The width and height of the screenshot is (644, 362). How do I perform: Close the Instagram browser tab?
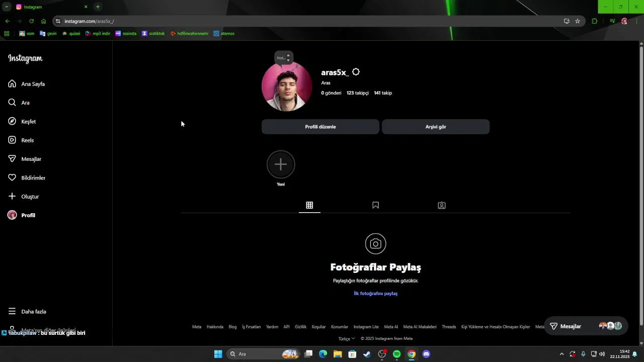86,7
